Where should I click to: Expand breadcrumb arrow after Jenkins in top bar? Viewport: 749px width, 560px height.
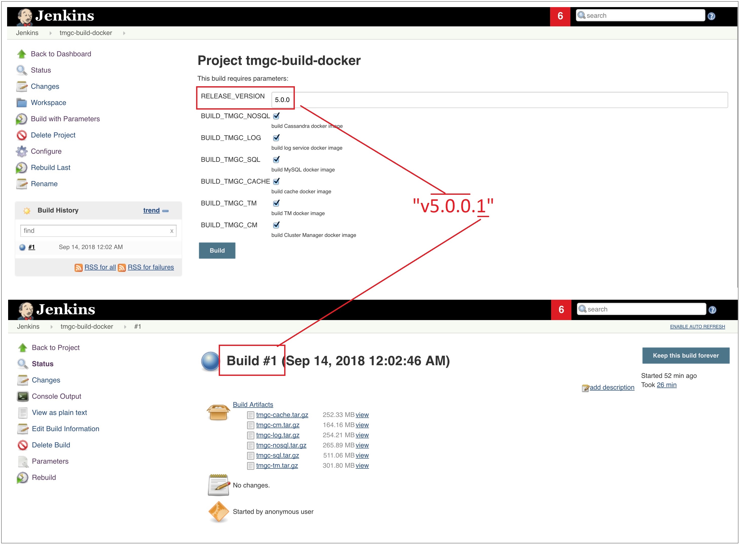[50, 33]
